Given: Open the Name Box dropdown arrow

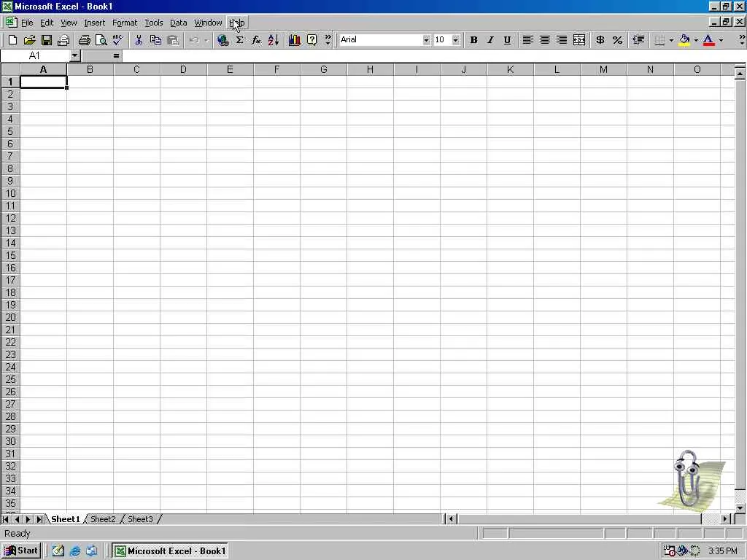Looking at the screenshot, I should (75, 55).
